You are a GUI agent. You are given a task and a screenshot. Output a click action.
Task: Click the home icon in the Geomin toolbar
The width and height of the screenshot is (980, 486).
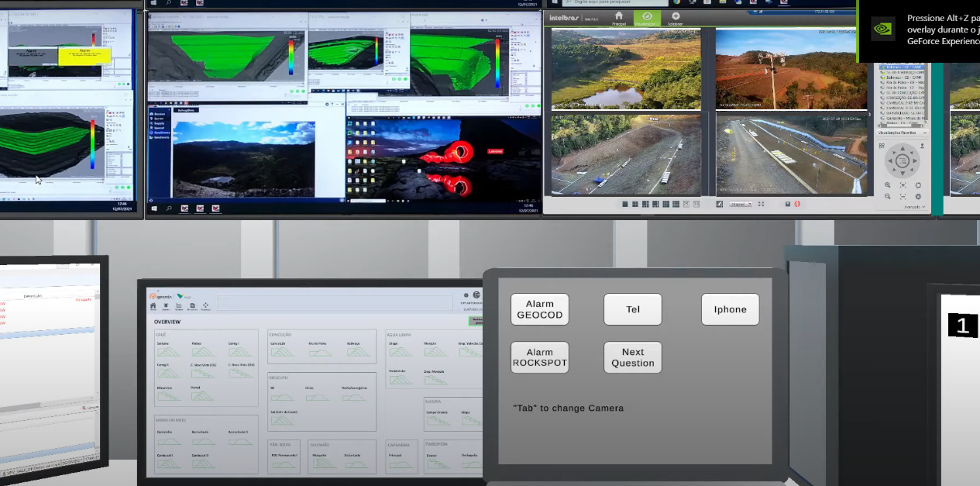point(153,307)
